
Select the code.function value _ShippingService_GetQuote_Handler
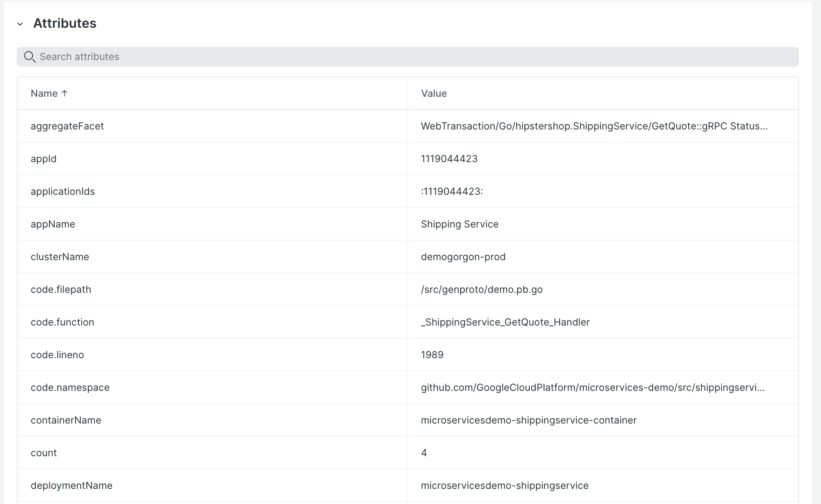click(x=505, y=322)
